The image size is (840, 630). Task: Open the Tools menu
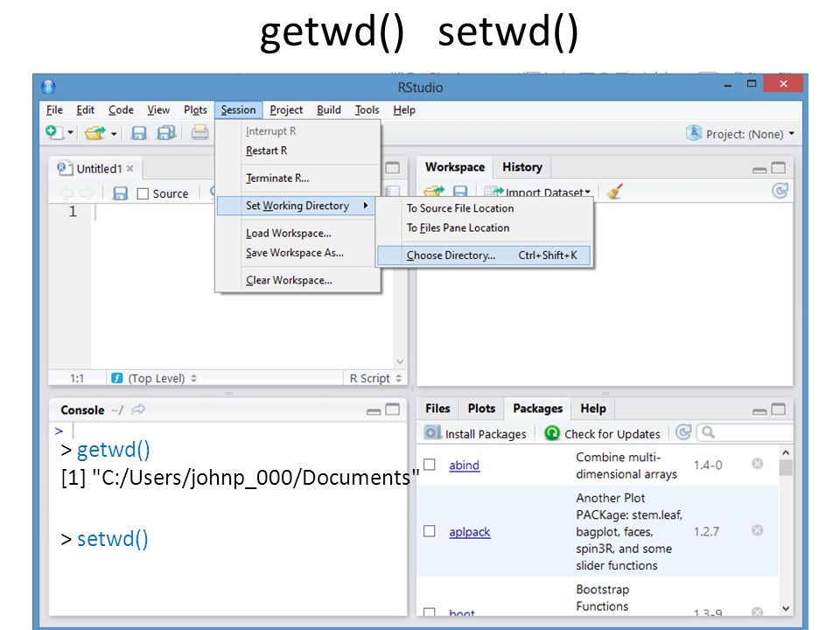pyautogui.click(x=367, y=110)
